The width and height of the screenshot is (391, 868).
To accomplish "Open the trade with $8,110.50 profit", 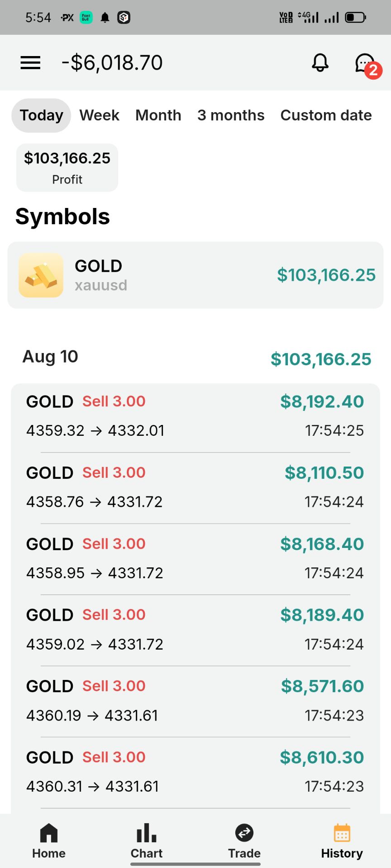I will point(195,488).
